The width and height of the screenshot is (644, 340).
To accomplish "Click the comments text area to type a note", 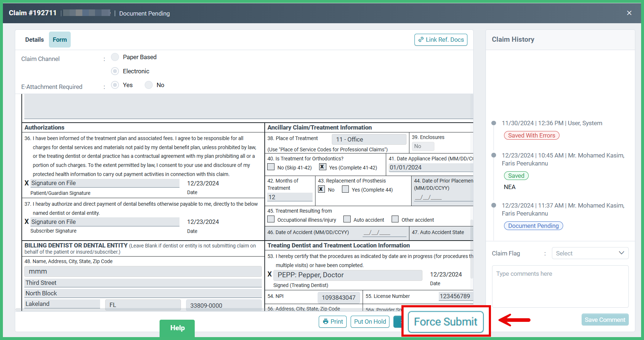I will tap(560, 287).
